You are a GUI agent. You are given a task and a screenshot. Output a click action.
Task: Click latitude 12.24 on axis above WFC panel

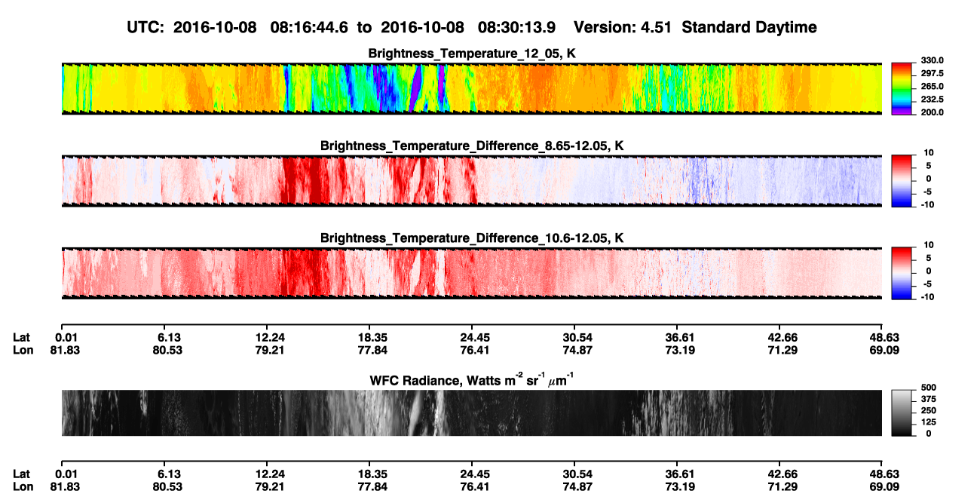click(270, 337)
